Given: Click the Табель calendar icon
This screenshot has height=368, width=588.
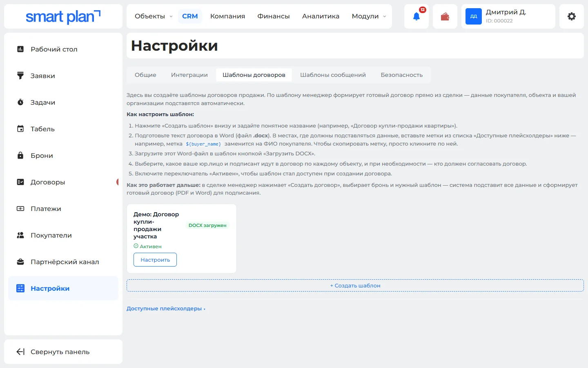Looking at the screenshot, I should pos(20,129).
